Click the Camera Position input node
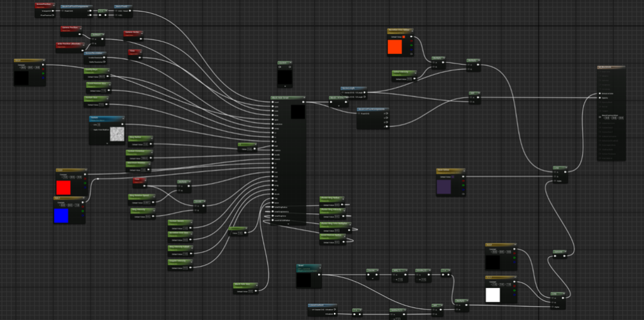This screenshot has width=644, height=320. point(70,29)
